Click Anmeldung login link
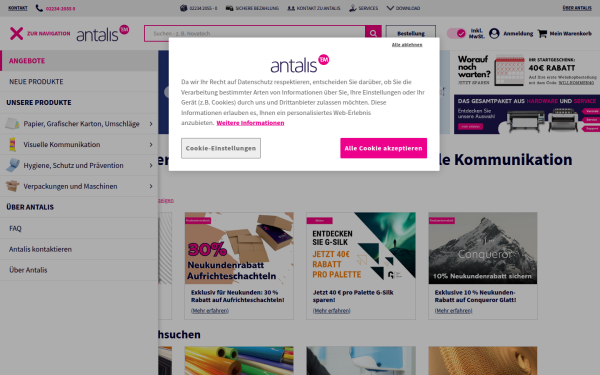Viewport: 600px width, 375px height. point(518,34)
